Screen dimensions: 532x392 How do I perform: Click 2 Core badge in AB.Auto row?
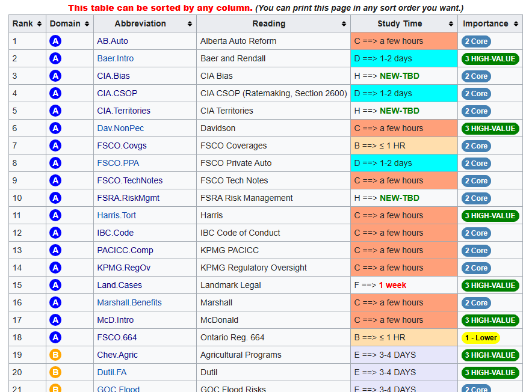[x=476, y=41]
